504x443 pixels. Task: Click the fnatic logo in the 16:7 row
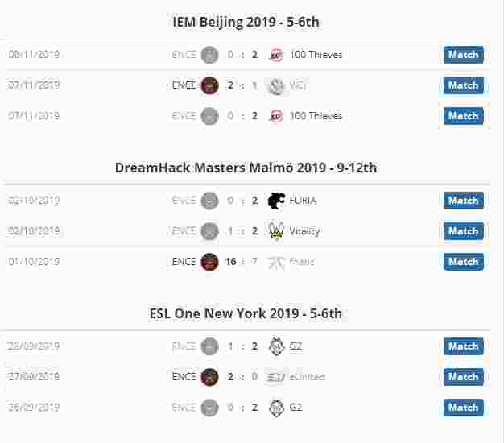[x=276, y=262]
